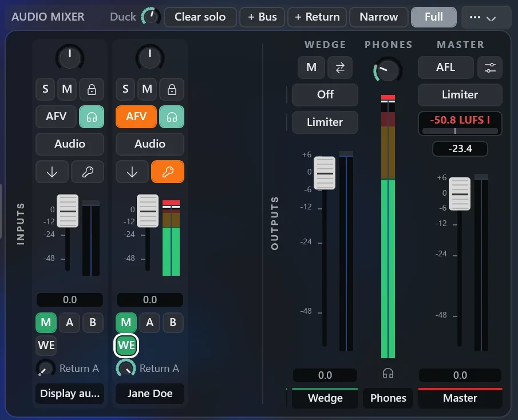The height and width of the screenshot is (420, 518).
Task: Click the pan knob on Display audio
Action: tap(70, 57)
